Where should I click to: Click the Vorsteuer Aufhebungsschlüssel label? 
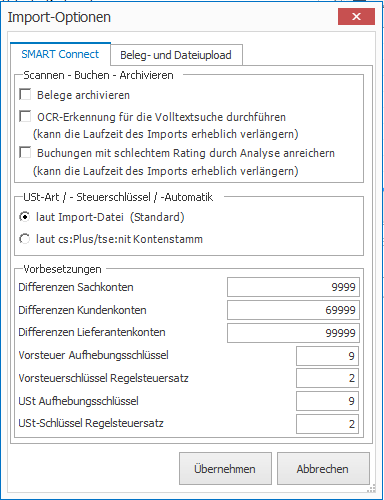coord(94,355)
